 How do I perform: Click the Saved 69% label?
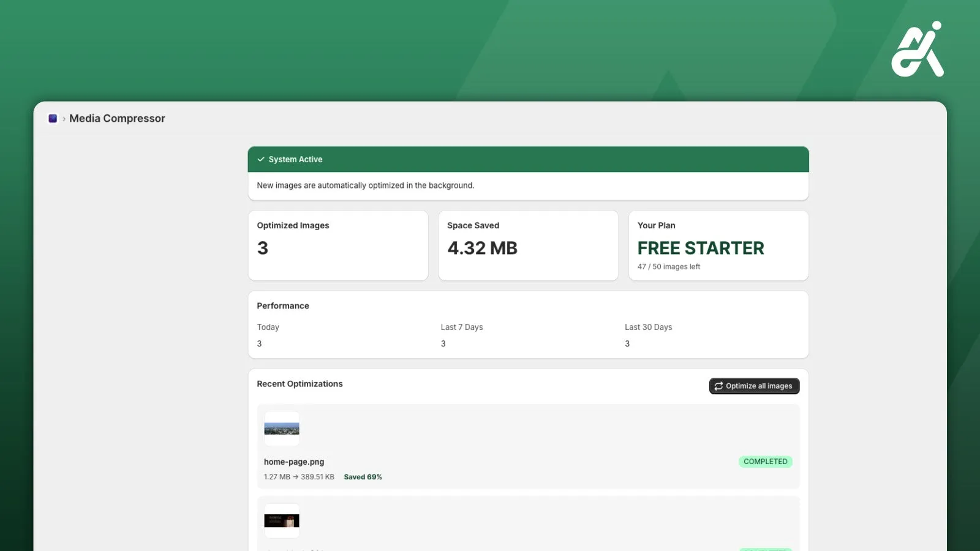[363, 477]
